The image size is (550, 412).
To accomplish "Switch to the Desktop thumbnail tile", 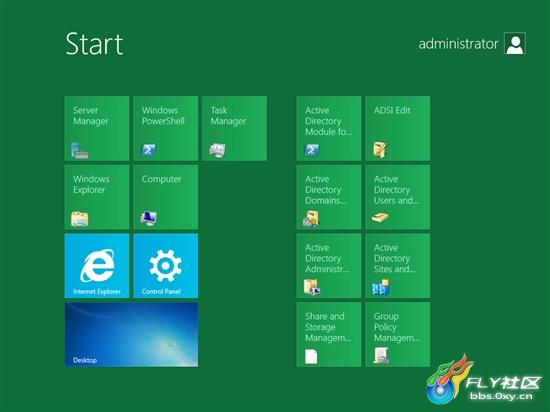I will click(x=131, y=335).
